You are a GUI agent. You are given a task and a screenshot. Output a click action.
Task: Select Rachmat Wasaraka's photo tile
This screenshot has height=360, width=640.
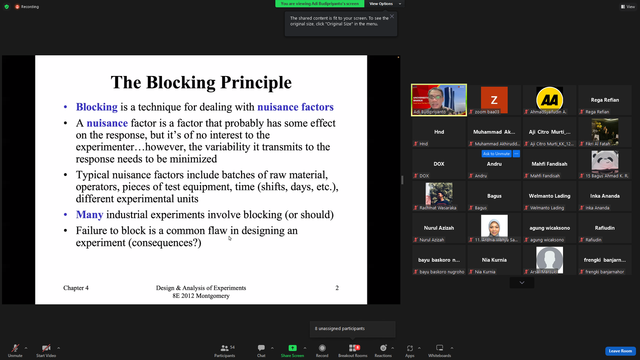tap(439, 196)
